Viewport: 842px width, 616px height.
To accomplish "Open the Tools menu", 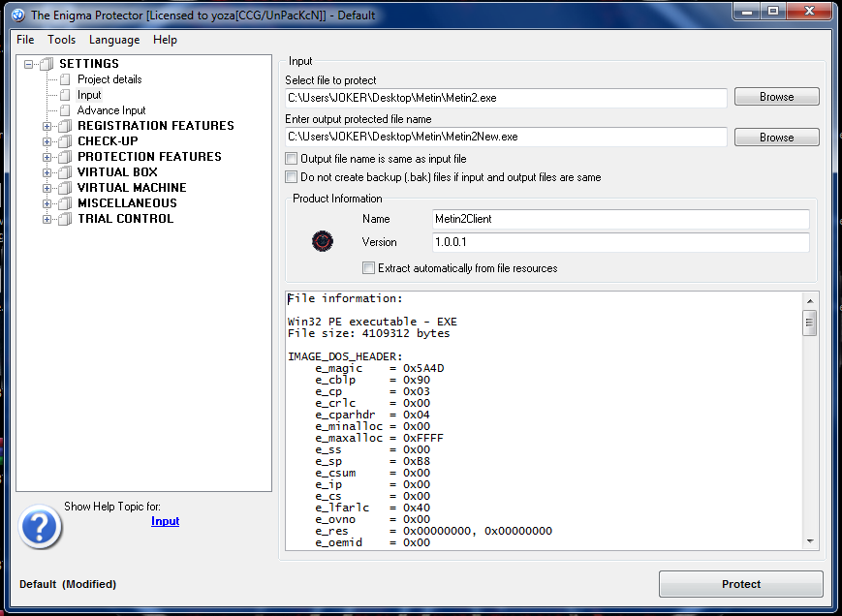I will click(61, 40).
